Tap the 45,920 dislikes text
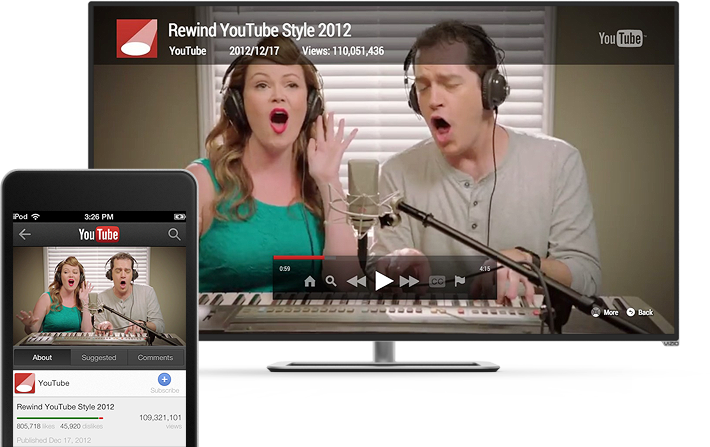710x447 pixels. click(x=81, y=426)
